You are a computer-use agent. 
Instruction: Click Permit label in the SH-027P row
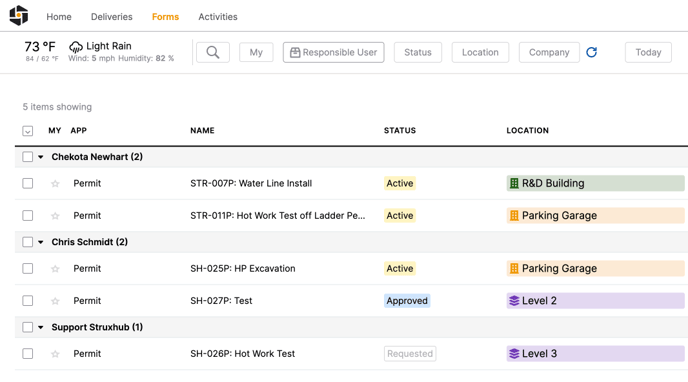[87, 301]
